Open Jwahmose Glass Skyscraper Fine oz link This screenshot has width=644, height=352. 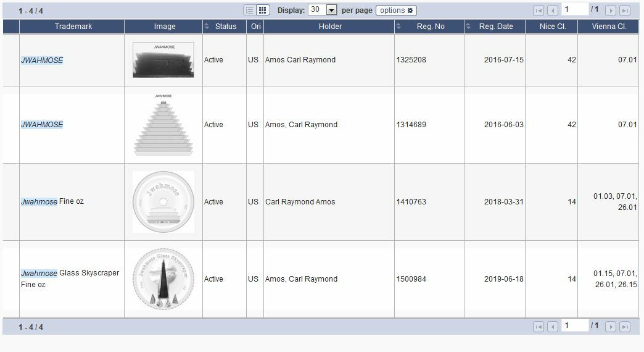(x=70, y=279)
